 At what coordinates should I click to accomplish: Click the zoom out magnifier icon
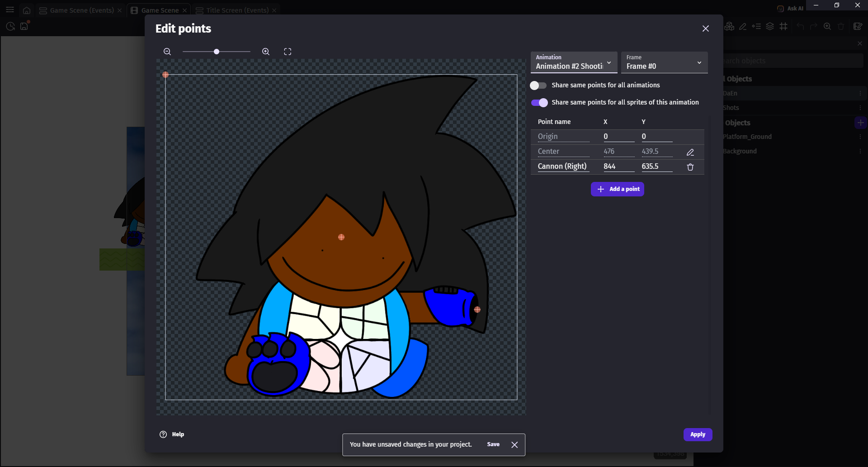coord(167,52)
